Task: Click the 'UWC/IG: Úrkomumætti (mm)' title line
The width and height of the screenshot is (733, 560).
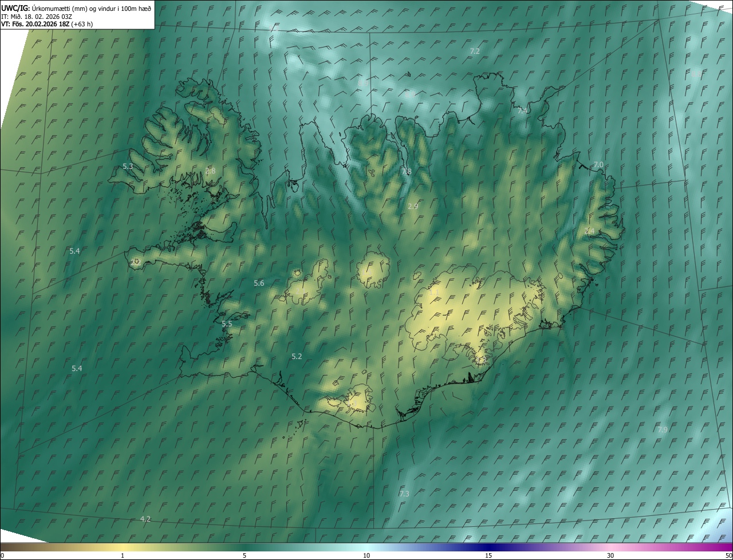Action: click(76, 8)
